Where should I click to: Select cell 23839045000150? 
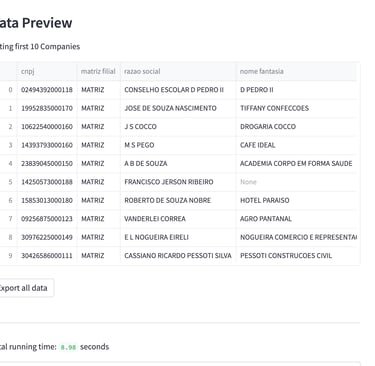point(47,164)
